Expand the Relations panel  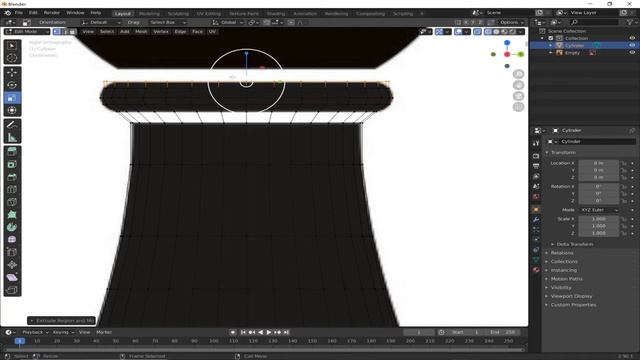click(x=562, y=253)
